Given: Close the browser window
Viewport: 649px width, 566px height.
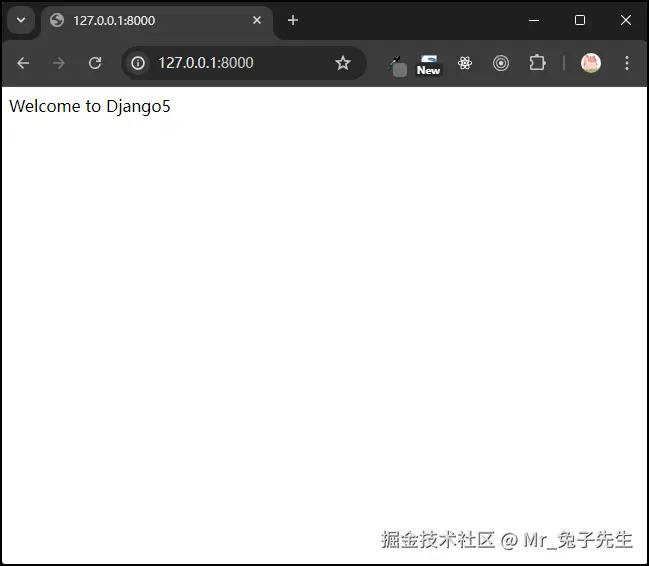Looking at the screenshot, I should [626, 20].
